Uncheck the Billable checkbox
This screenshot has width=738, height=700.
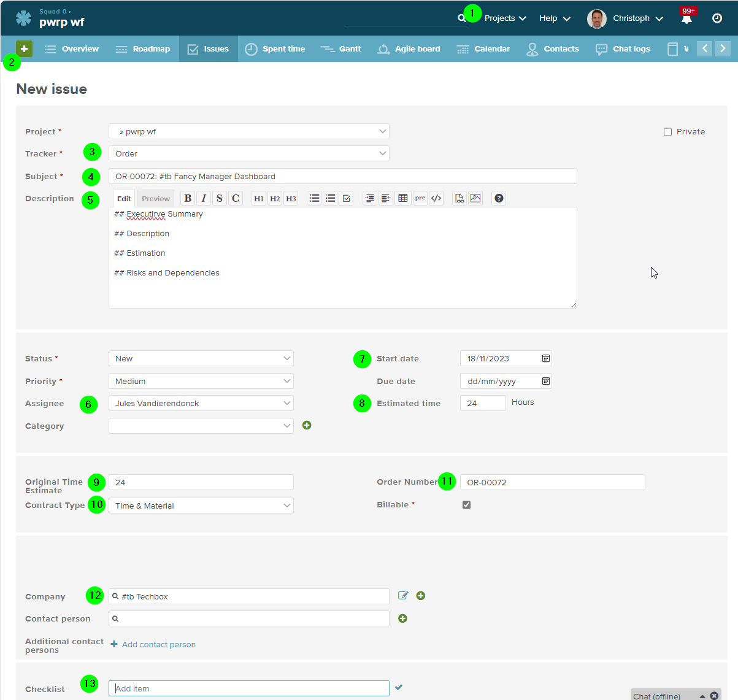click(466, 505)
